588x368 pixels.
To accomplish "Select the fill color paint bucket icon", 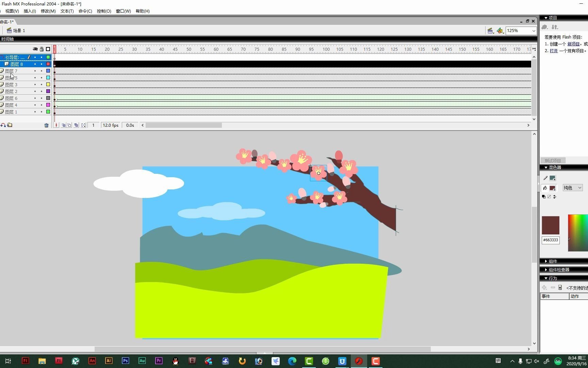I will coord(545,188).
